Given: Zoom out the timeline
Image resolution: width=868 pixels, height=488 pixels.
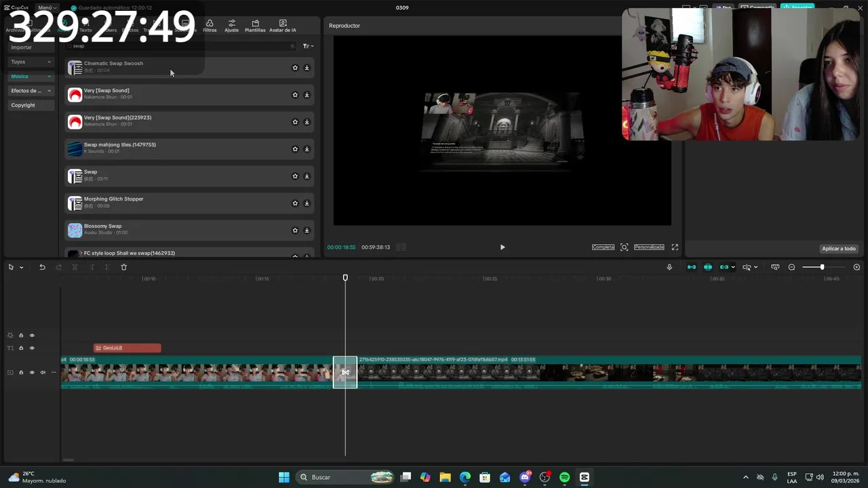Looking at the screenshot, I should coord(791,267).
